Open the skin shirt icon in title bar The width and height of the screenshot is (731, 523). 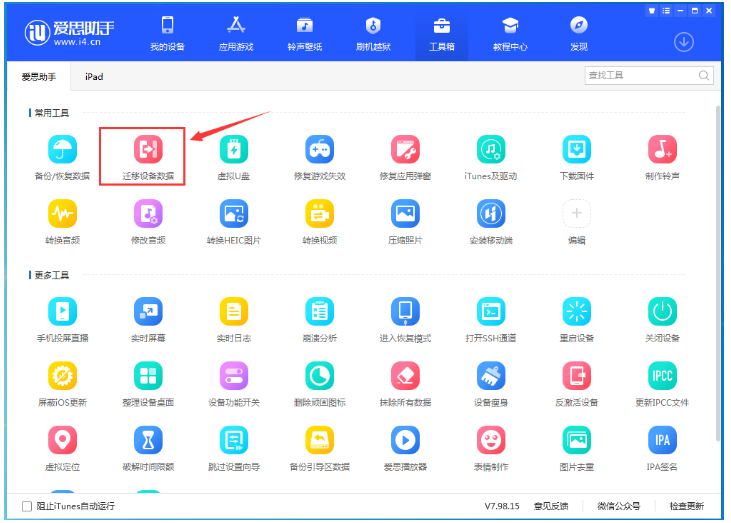click(652, 10)
